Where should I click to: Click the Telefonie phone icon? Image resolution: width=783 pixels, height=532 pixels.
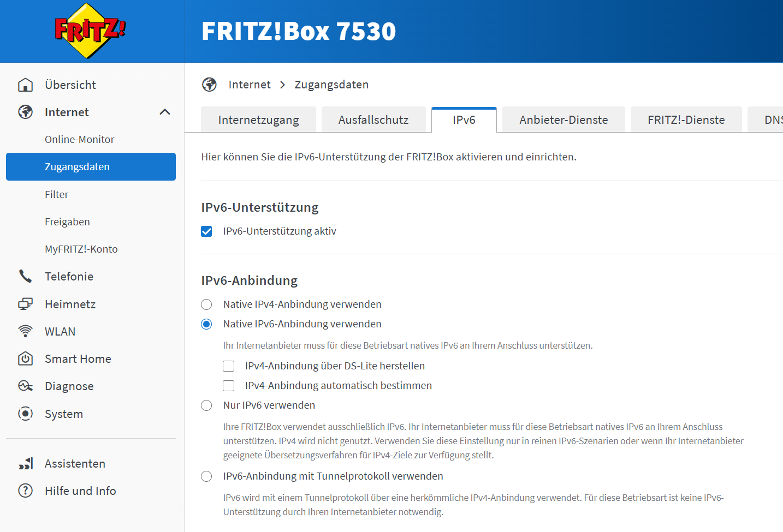click(x=25, y=276)
